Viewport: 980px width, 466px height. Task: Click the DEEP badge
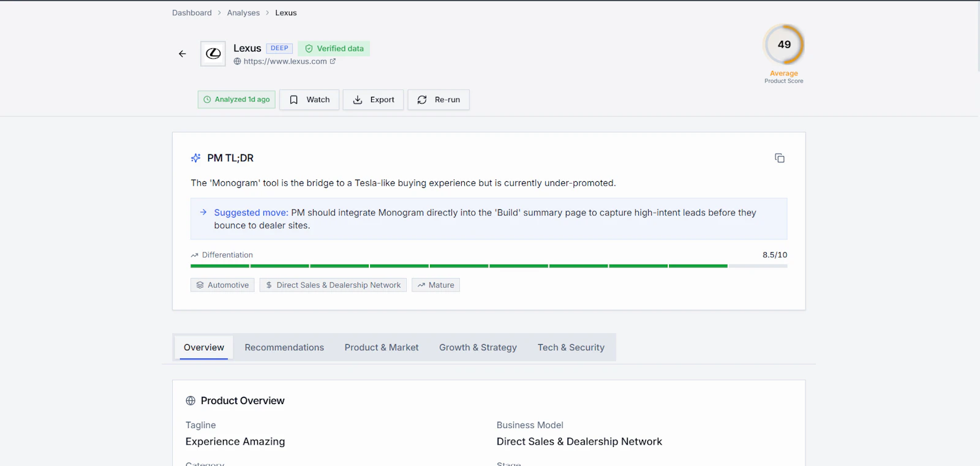tap(279, 48)
